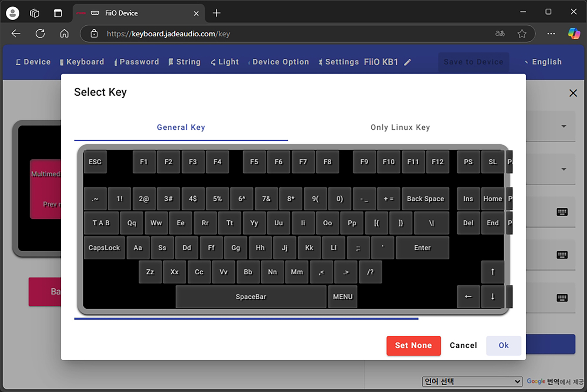The height and width of the screenshot is (392, 587).
Task: Click the blue horizontal scrollbar under the keyboard
Action: pos(246,319)
